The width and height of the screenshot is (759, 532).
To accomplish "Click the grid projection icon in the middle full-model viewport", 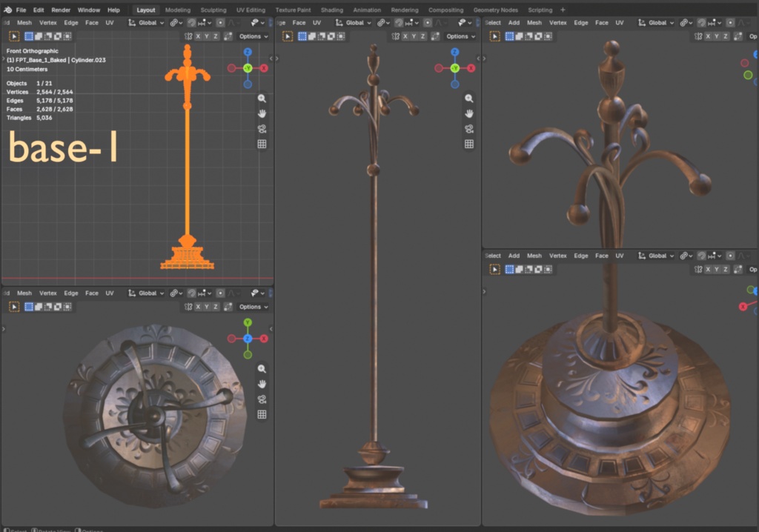I will [469, 144].
